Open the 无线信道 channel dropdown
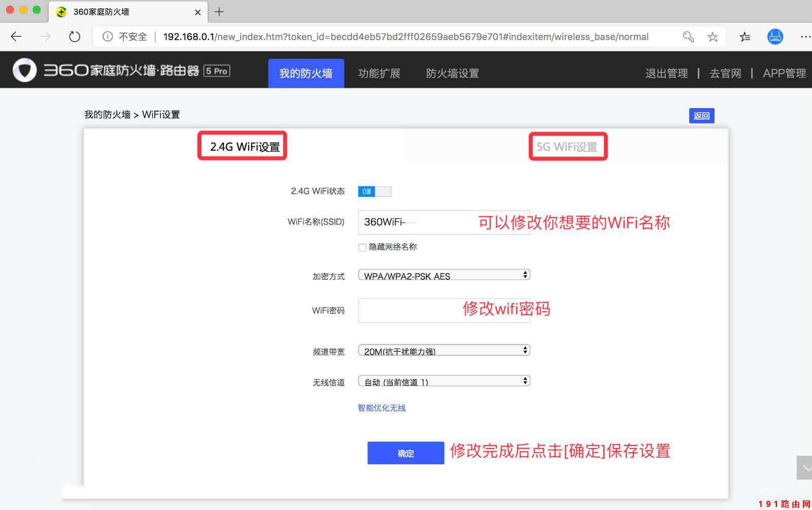The width and height of the screenshot is (812, 510). pyautogui.click(x=443, y=381)
